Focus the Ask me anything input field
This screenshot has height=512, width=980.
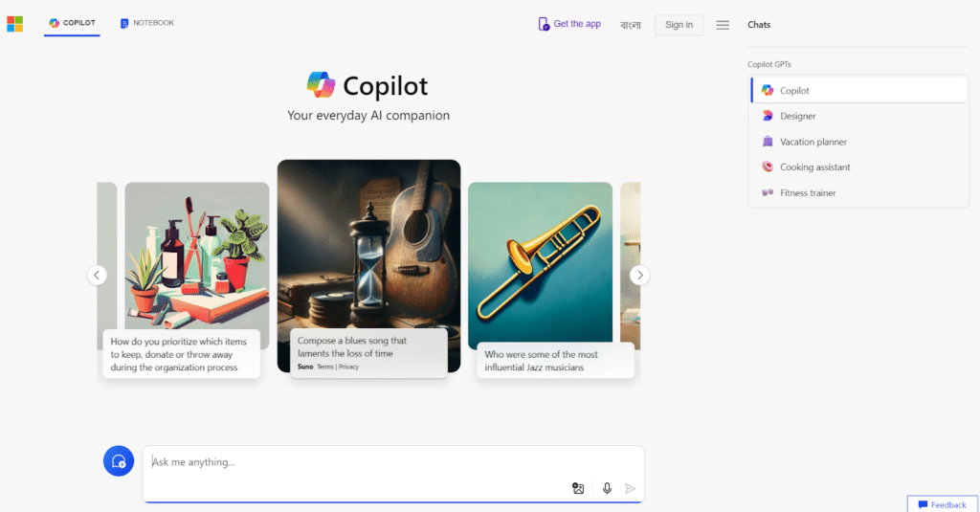coord(393,462)
